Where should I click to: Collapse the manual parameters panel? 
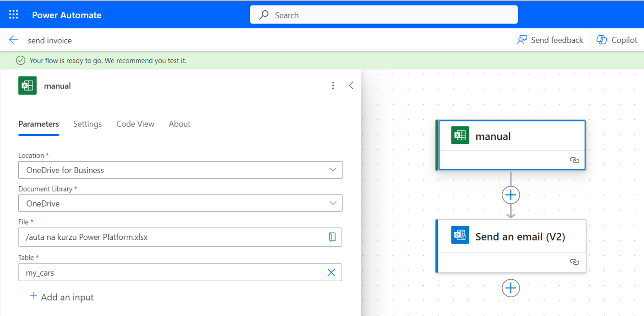click(351, 85)
